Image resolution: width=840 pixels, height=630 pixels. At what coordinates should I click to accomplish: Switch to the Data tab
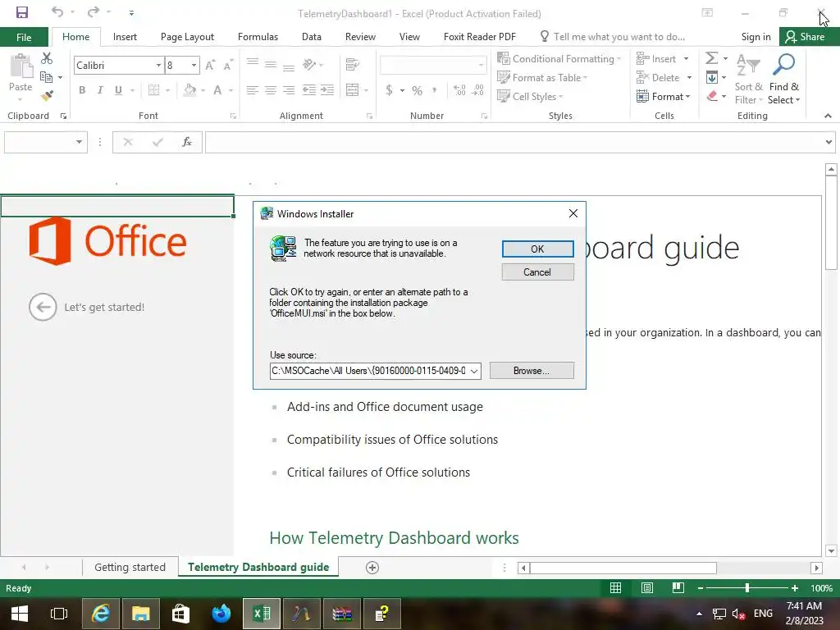311,37
